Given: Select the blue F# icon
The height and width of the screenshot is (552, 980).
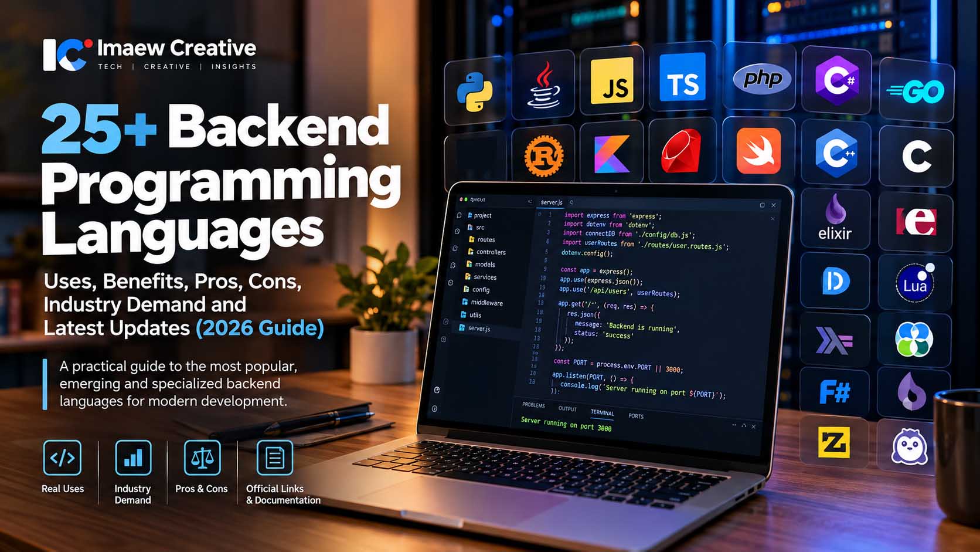Looking at the screenshot, I should (x=835, y=392).
